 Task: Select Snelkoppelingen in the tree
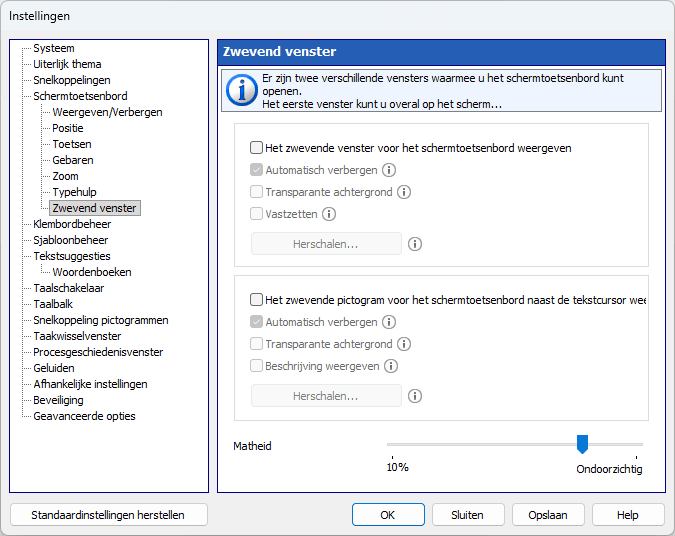click(72, 80)
